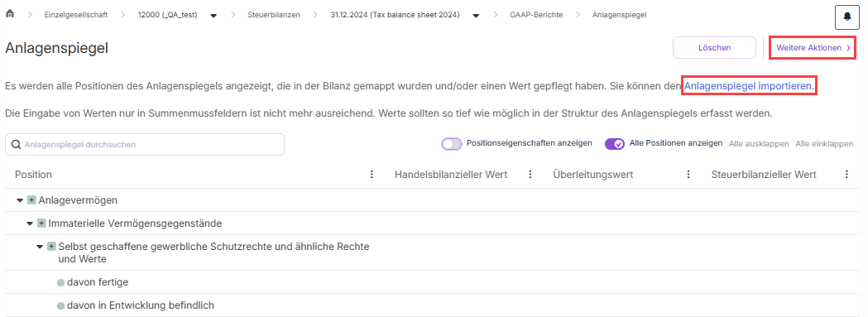868x317 pixels.
Task: Collapse the Anlagevermögen tree node
Action: 20,200
